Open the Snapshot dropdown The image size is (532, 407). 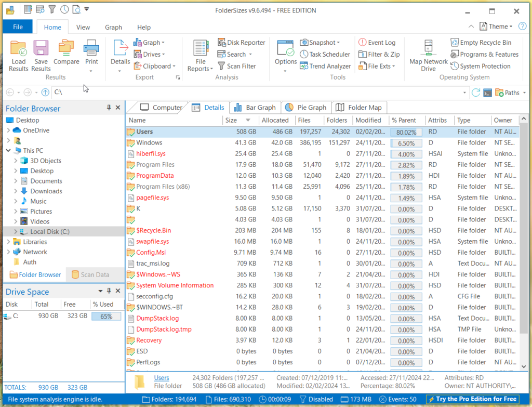tap(320, 43)
